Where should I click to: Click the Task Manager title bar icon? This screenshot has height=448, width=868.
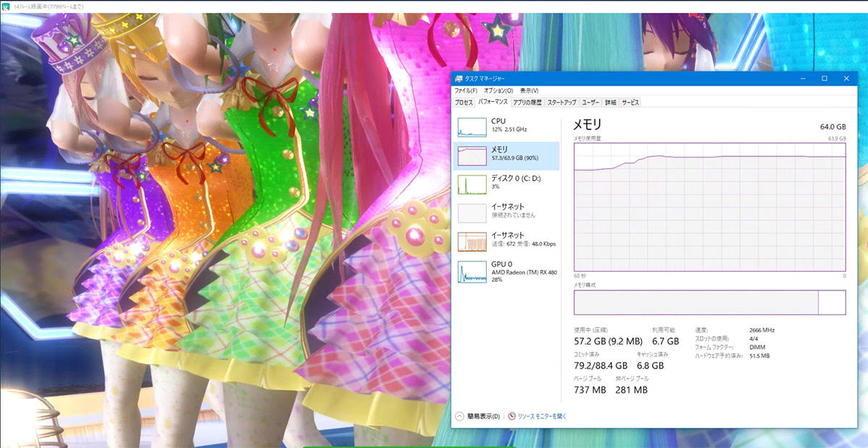pyautogui.click(x=459, y=78)
